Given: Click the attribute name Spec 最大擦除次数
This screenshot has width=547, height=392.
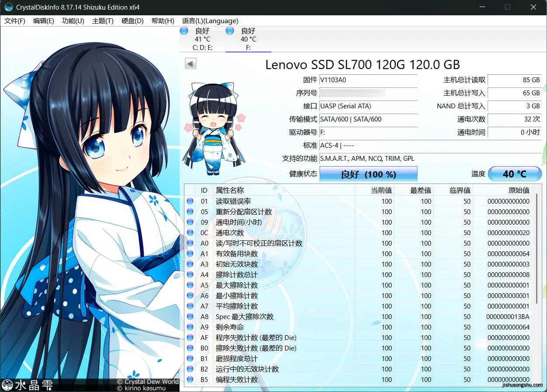Looking at the screenshot, I should (x=245, y=316).
